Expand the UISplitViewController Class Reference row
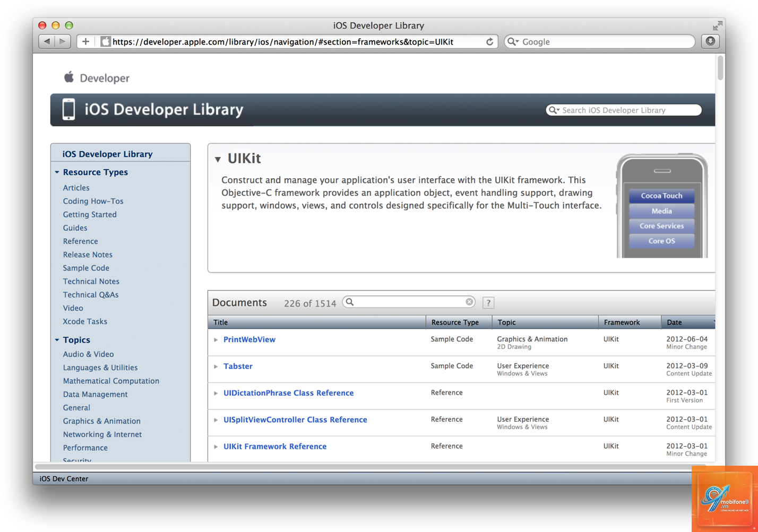 tap(216, 420)
